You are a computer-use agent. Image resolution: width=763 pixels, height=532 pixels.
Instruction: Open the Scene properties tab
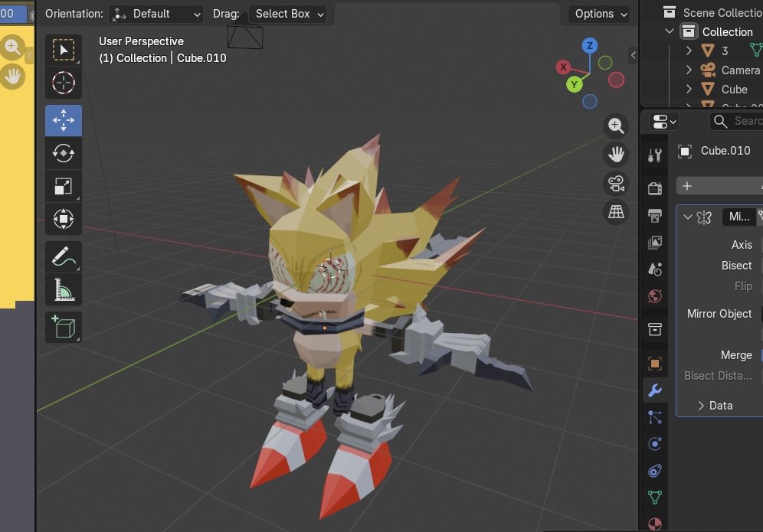click(x=655, y=269)
